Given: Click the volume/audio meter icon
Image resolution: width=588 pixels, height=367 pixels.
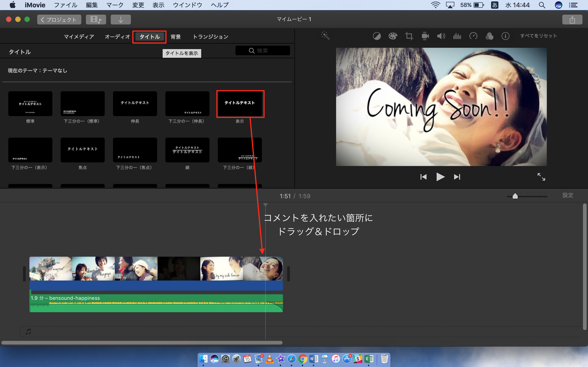Looking at the screenshot, I should click(458, 36).
